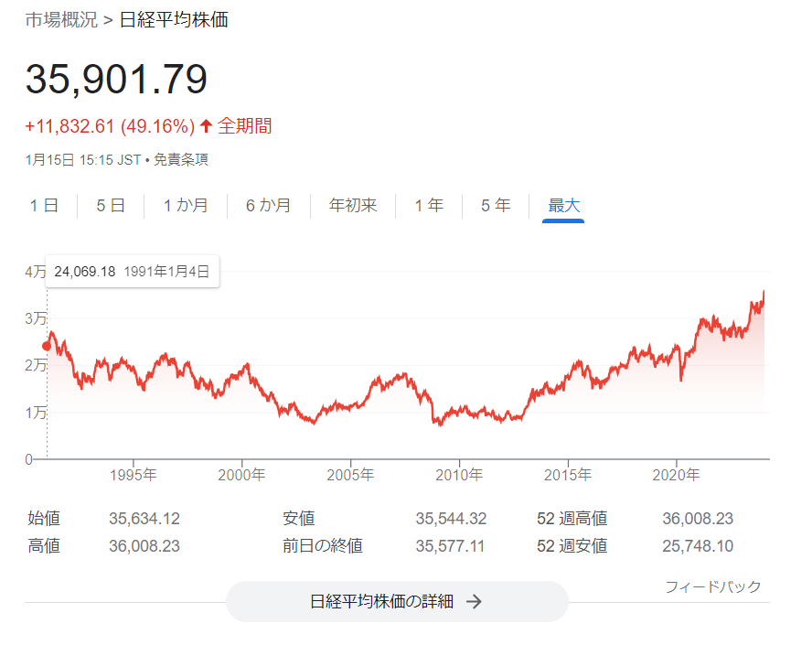Click the 52 週高値 value 36,008.23

697,519
